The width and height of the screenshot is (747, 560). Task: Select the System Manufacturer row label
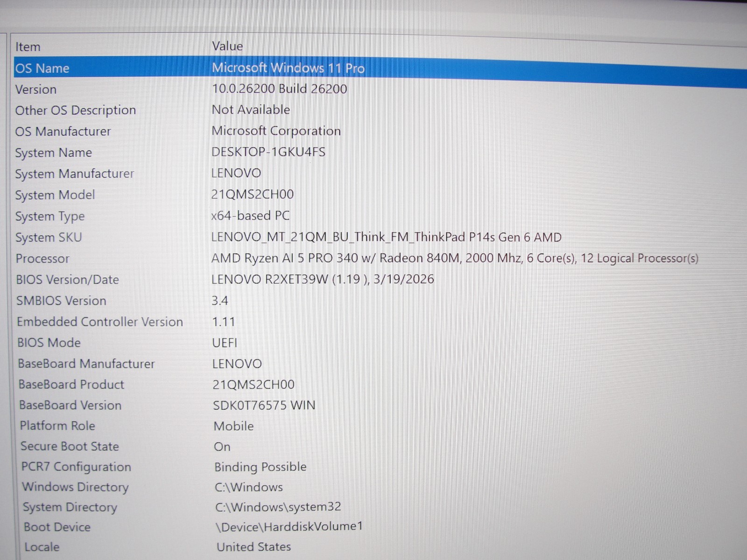coord(75,174)
